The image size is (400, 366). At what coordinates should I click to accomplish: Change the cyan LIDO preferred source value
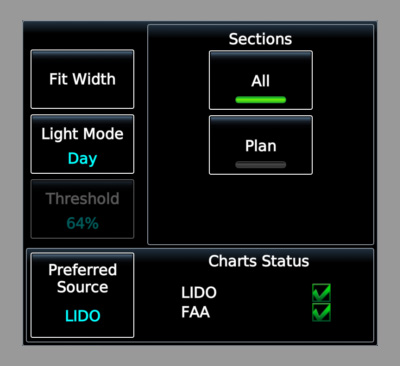point(83,316)
